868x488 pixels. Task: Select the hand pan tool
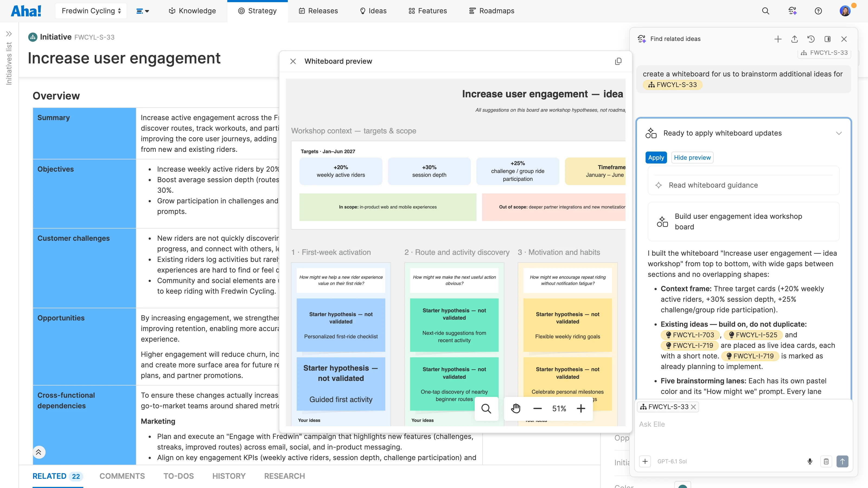[516, 409]
